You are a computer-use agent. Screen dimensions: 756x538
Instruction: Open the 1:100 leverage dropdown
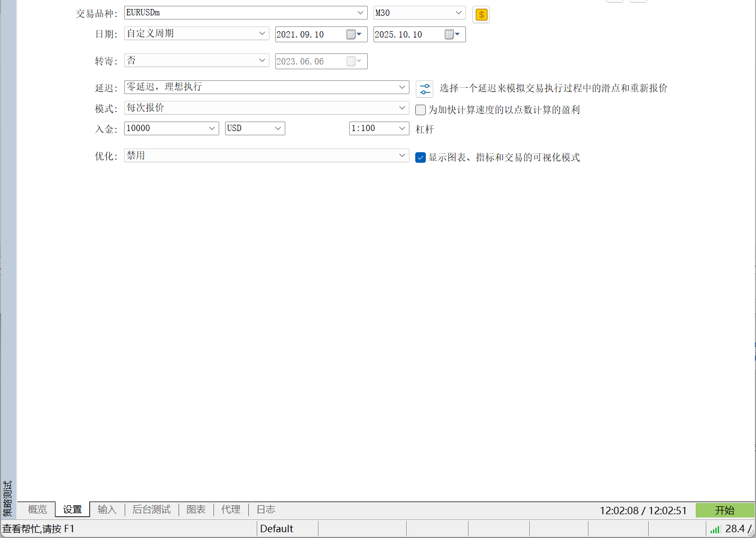coord(402,128)
